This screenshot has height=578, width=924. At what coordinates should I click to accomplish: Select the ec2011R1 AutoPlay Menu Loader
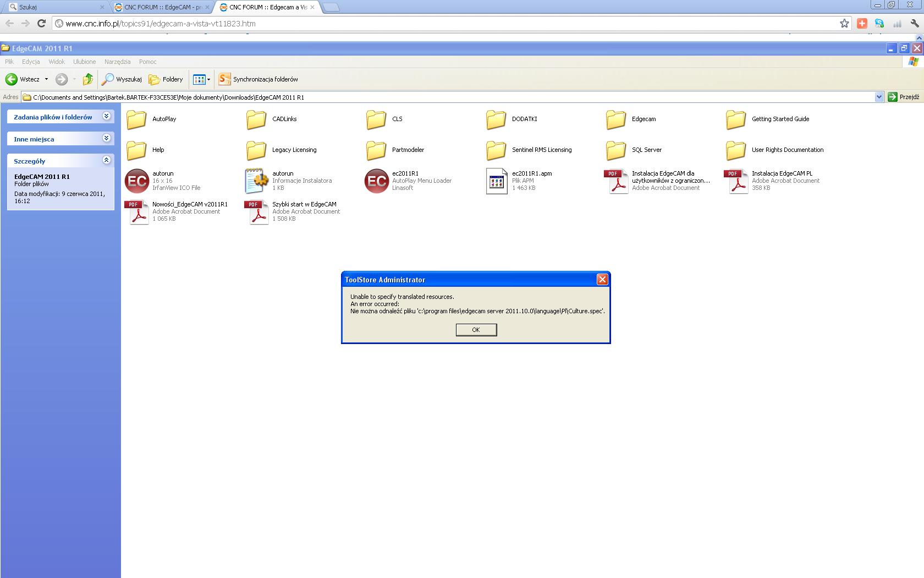[x=408, y=181]
